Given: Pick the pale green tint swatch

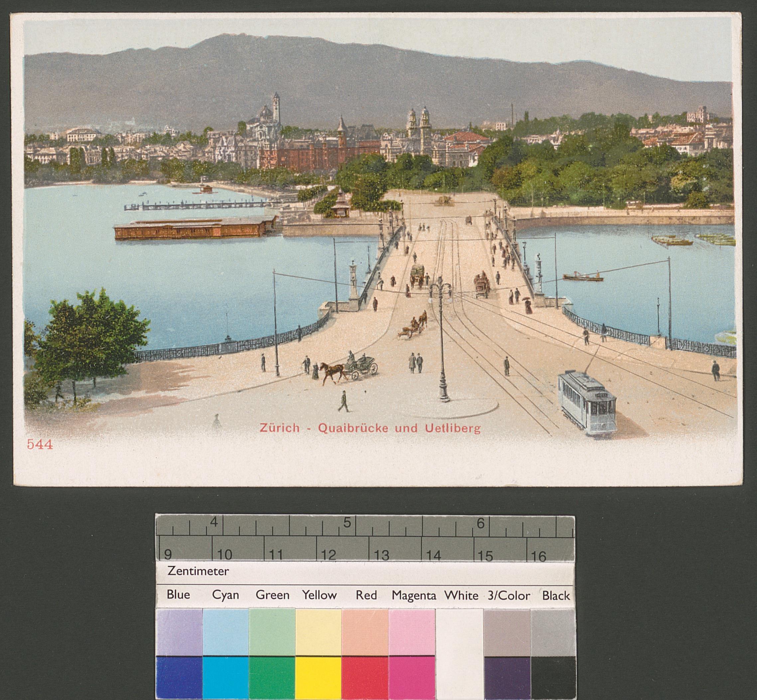Looking at the screenshot, I should pos(272,632).
